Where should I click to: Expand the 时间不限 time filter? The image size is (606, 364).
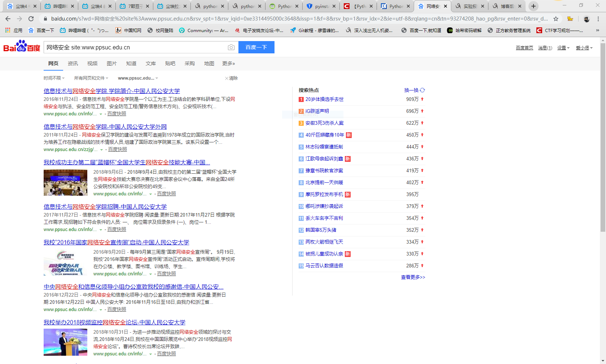54,78
